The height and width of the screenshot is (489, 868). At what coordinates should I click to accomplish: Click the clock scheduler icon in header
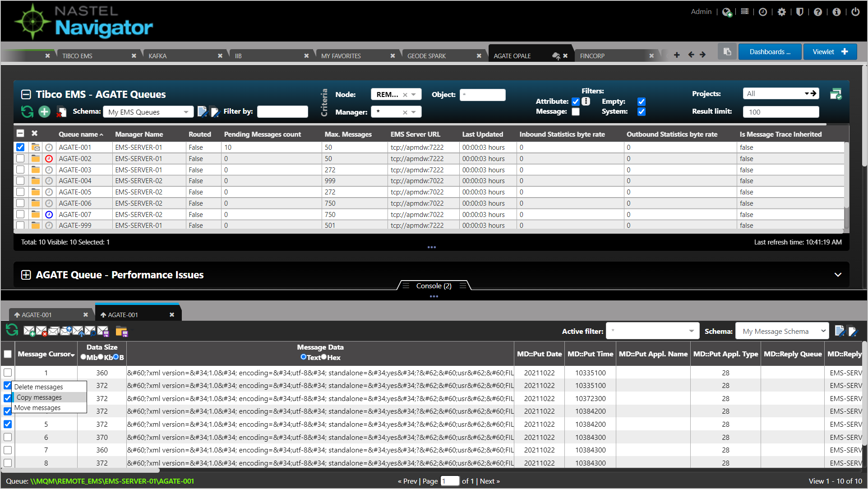[x=762, y=12]
